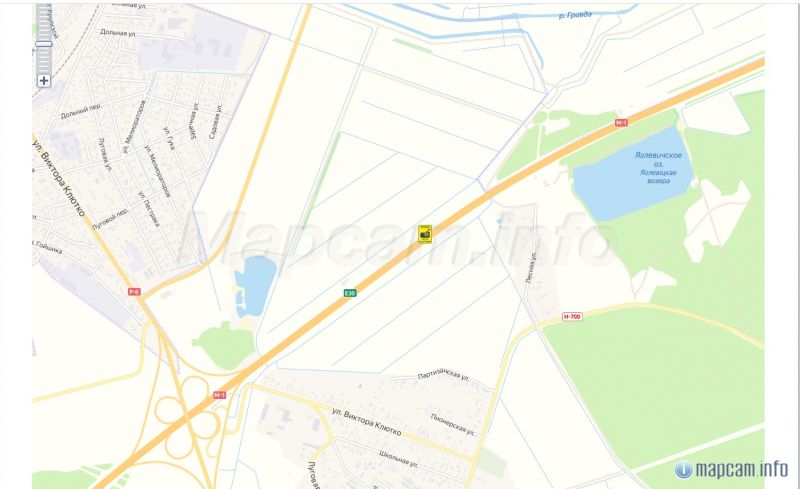Click the yellow speed camera marker
This screenshot has height=489, width=800.
[424, 234]
